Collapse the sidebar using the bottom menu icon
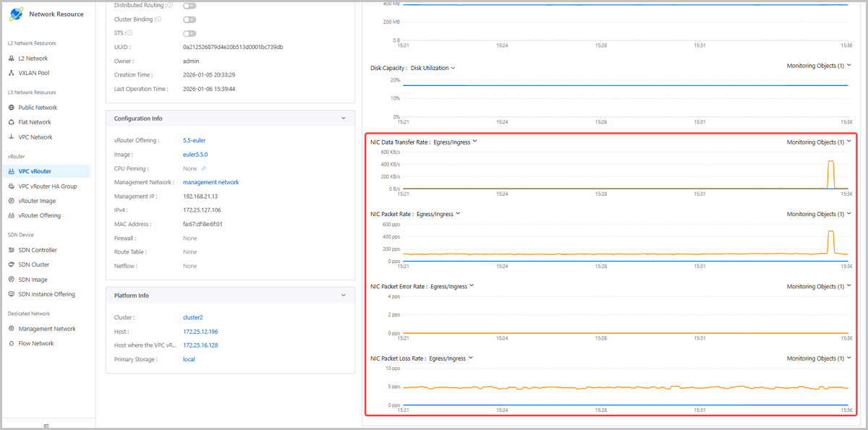Viewport: 868px width, 430px height. pos(47,426)
